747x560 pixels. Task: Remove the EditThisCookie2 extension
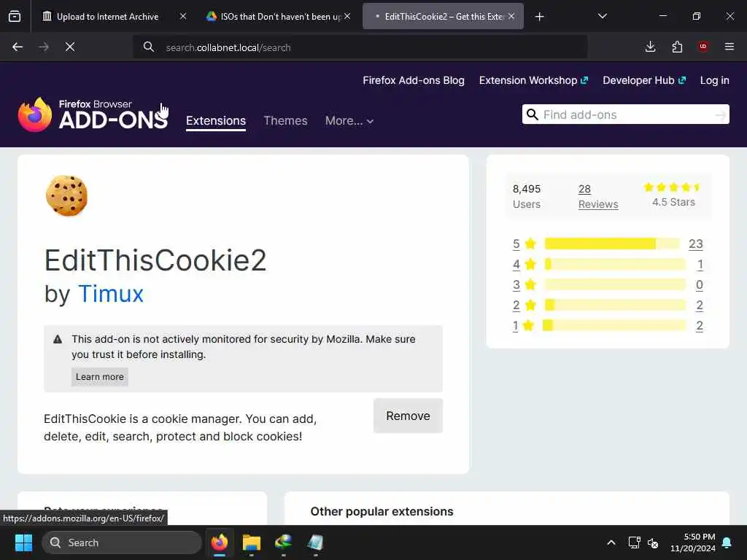(x=408, y=416)
